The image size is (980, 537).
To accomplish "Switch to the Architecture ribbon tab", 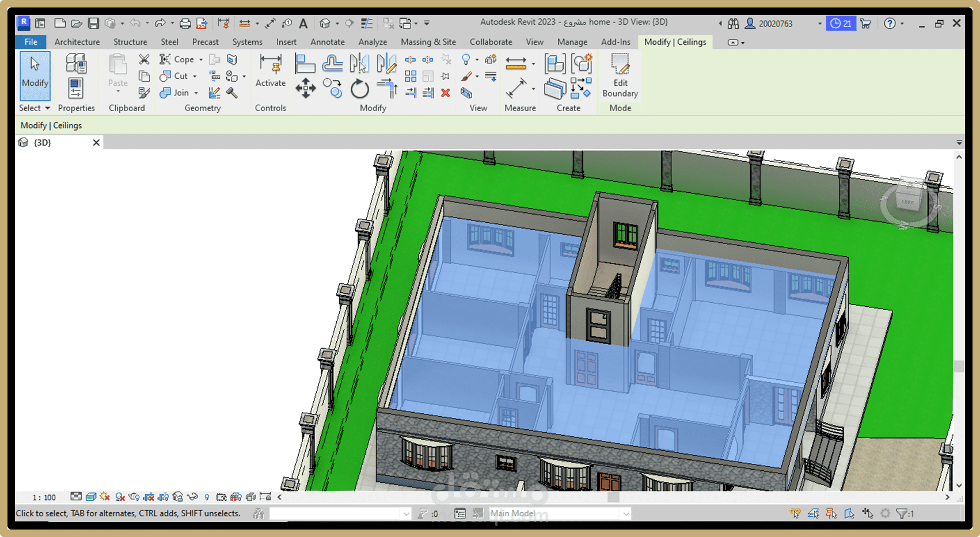I will click(77, 42).
